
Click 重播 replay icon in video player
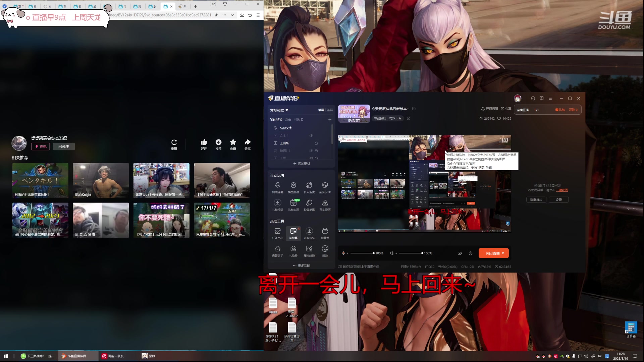click(174, 144)
